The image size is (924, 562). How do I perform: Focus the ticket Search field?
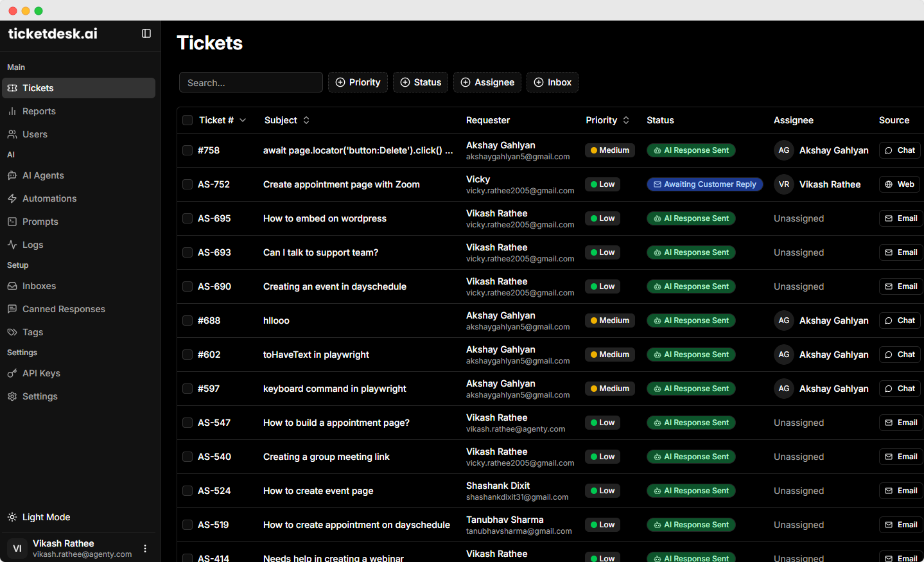pyautogui.click(x=251, y=82)
